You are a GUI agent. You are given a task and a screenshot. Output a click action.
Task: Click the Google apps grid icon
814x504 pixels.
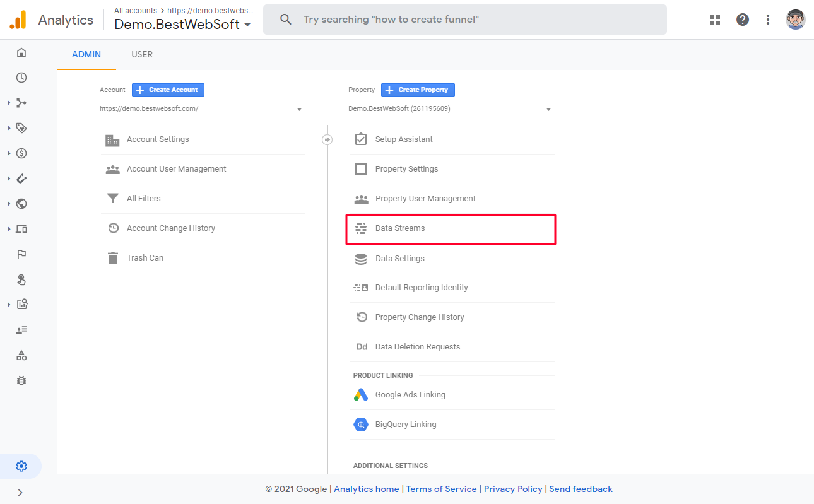[715, 20]
